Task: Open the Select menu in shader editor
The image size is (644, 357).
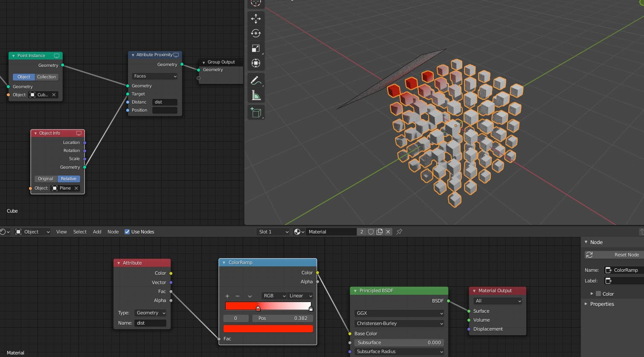Action: point(80,232)
